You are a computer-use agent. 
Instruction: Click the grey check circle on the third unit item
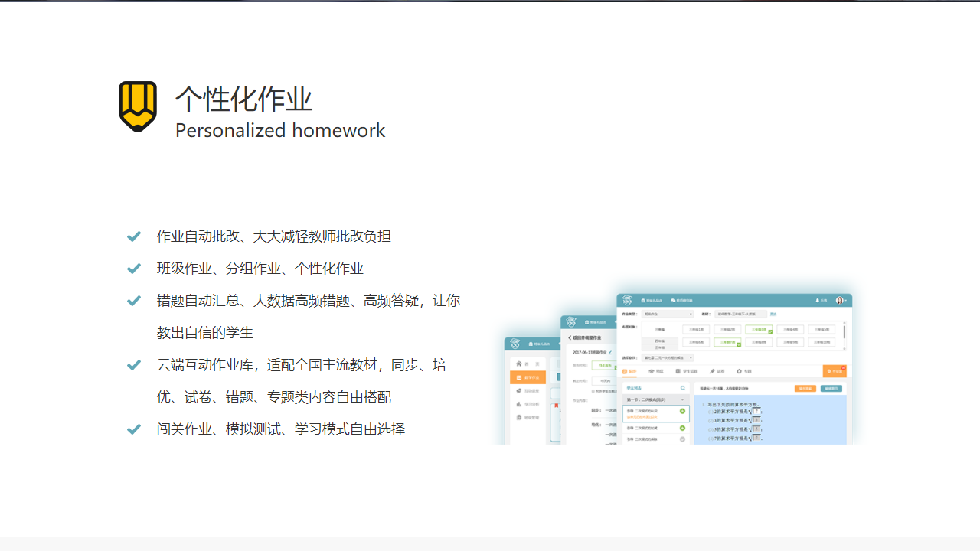coord(682,439)
